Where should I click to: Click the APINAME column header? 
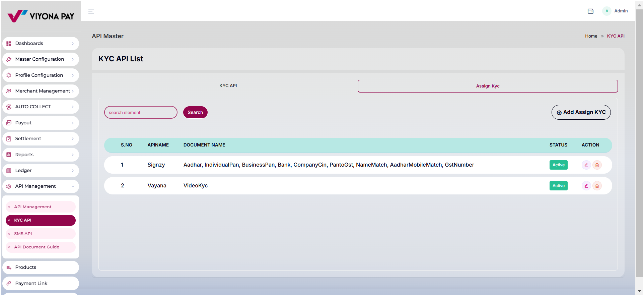[158, 145]
